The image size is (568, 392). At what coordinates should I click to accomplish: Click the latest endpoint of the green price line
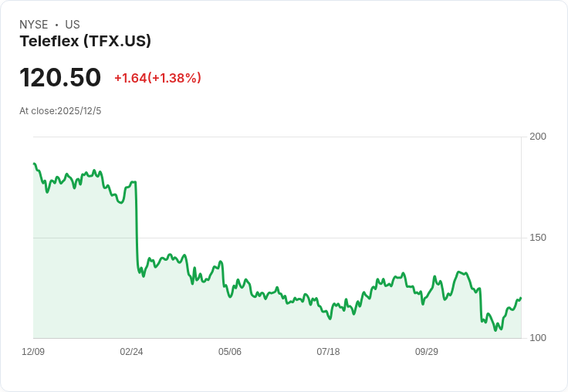[521, 298]
